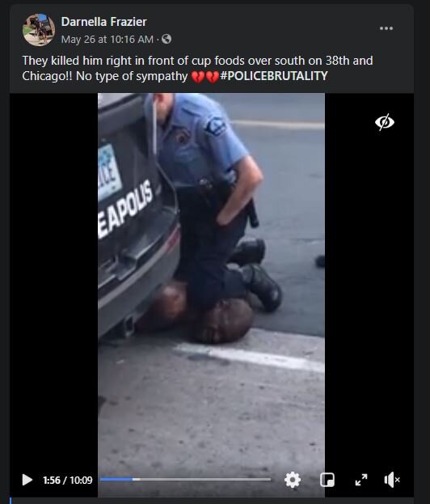Click the unplayed gray part of seek bar
Viewport: 430px width, 504px height.
coord(205,479)
